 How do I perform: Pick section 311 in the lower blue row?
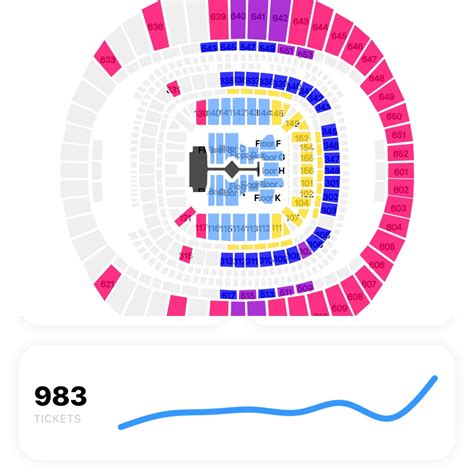251,260
